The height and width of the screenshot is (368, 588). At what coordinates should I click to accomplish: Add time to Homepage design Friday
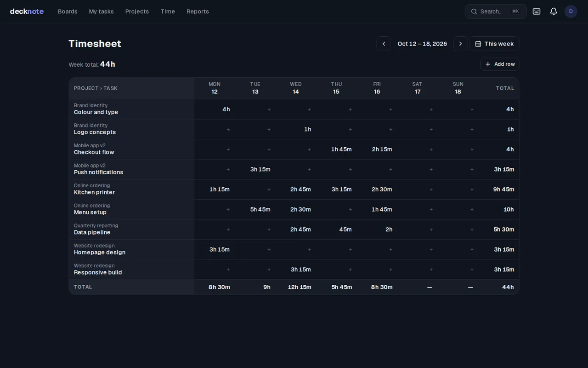tap(390, 249)
